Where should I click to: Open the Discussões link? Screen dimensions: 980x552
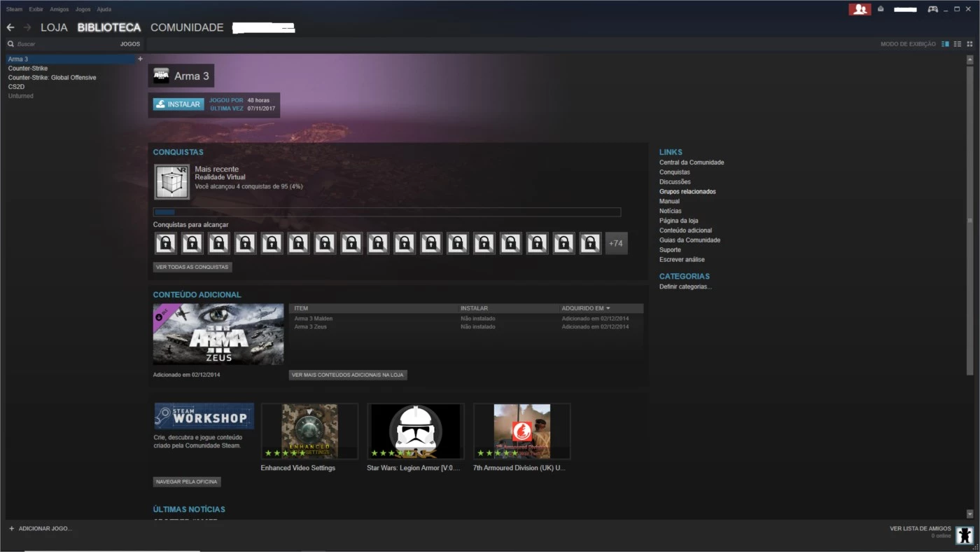point(675,182)
